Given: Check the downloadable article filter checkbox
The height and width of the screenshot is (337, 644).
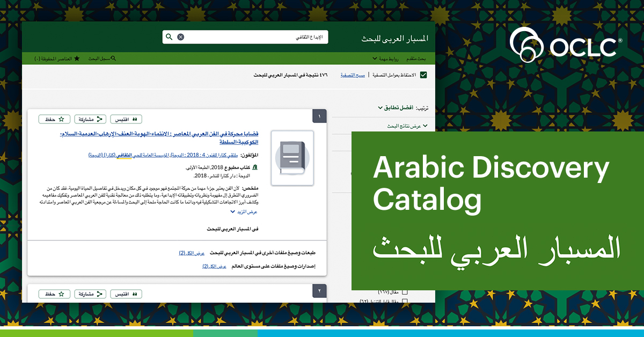Looking at the screenshot, I should coord(405,302).
